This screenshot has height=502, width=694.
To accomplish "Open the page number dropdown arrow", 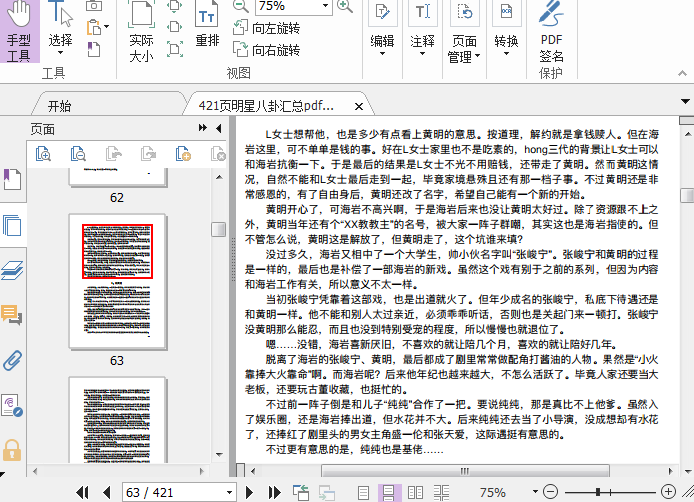I will click(x=229, y=492).
